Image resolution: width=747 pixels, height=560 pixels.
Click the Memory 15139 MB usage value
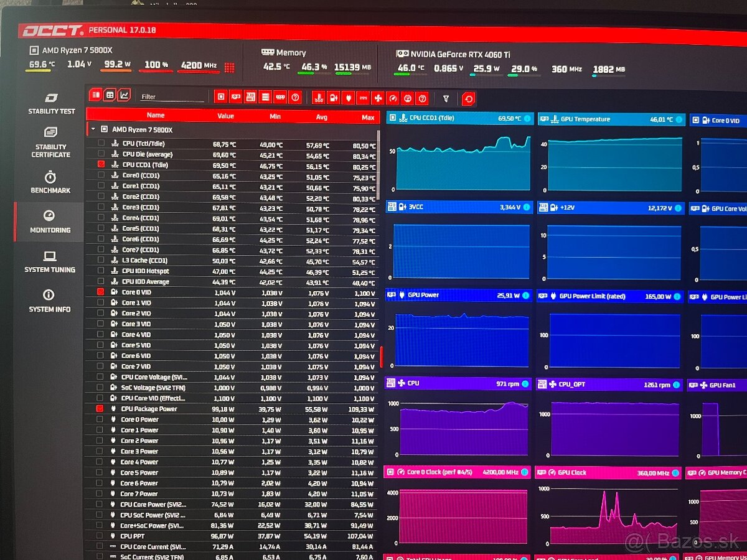[x=353, y=67]
